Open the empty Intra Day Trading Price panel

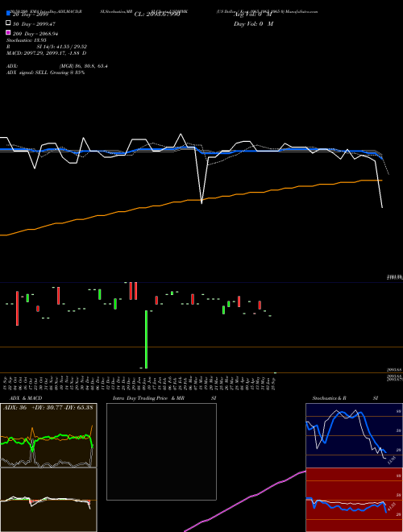click(161, 451)
